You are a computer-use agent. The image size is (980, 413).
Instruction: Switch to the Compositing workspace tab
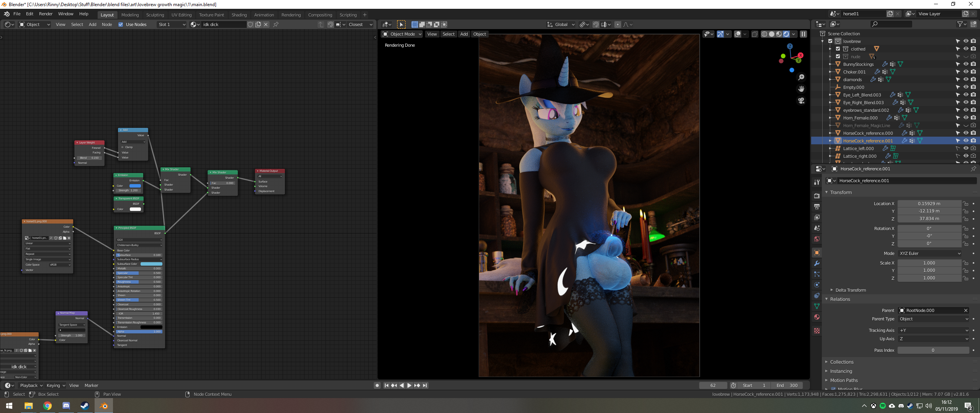(x=320, y=15)
